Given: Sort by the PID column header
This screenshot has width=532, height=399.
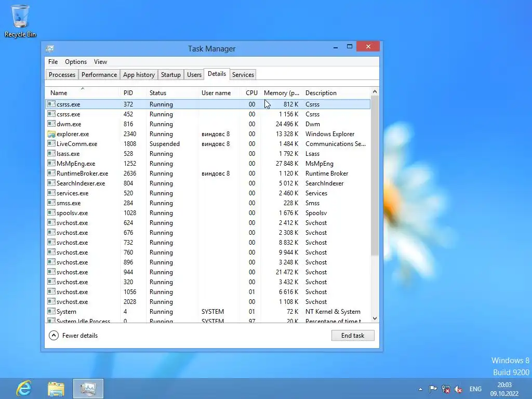Looking at the screenshot, I should point(132,92).
